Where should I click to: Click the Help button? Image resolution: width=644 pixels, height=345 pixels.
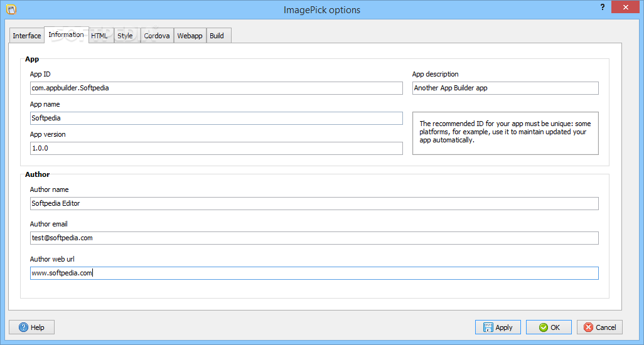[31, 327]
